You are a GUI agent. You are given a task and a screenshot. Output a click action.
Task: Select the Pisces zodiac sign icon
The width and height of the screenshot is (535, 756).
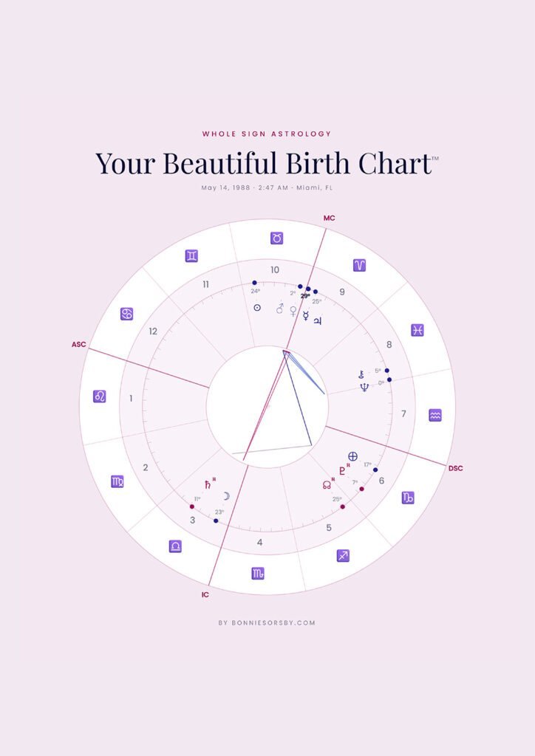pos(418,330)
